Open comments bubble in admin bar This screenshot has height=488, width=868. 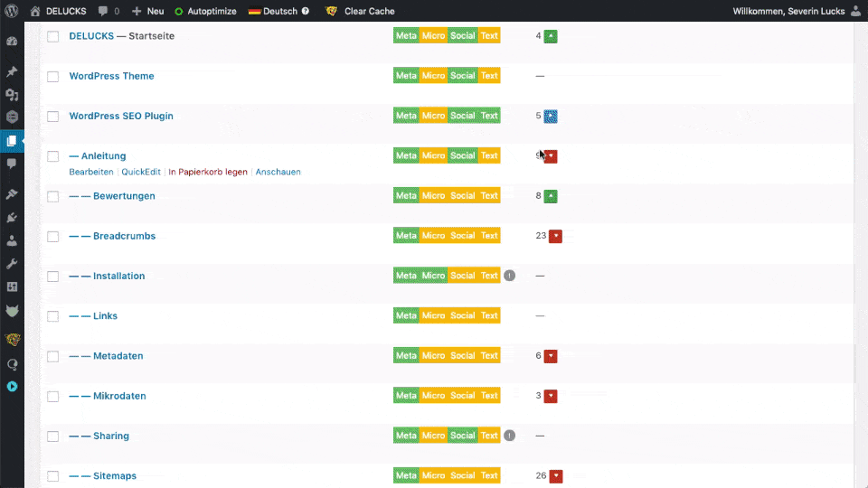[x=108, y=11]
